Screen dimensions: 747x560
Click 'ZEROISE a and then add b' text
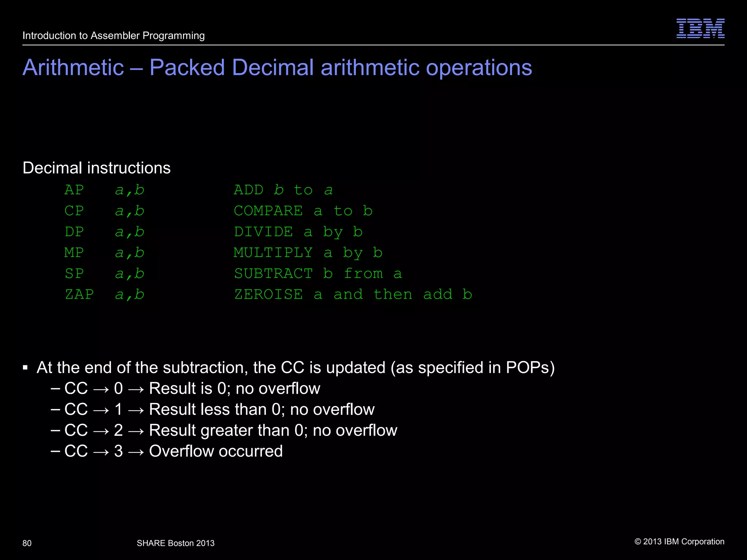(x=353, y=295)
